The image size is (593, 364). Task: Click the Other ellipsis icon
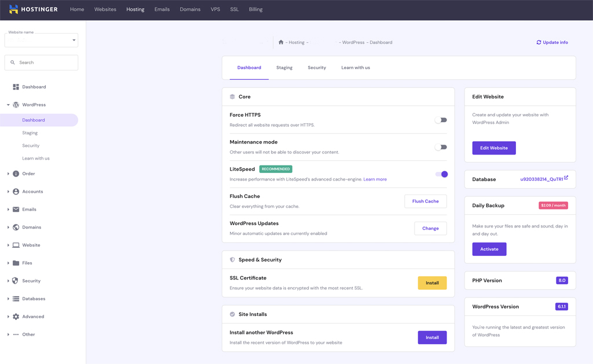click(x=16, y=334)
